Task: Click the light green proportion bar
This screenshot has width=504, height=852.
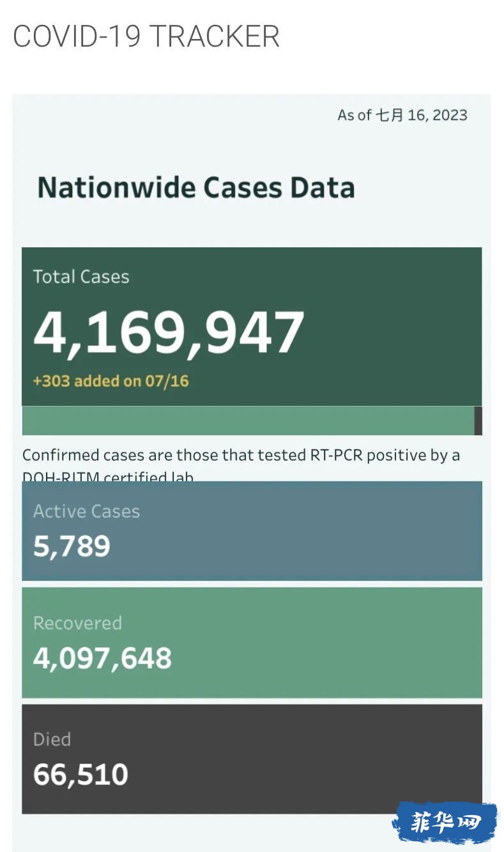Action: click(248, 421)
